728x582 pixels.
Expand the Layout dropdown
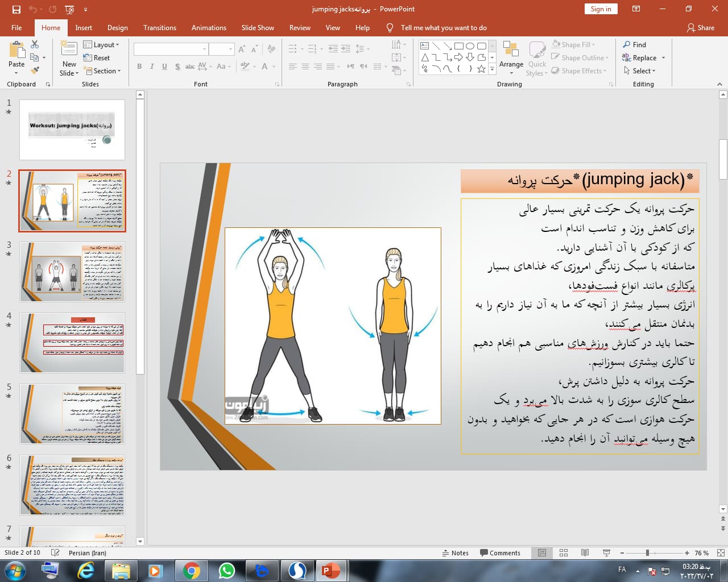[102, 45]
